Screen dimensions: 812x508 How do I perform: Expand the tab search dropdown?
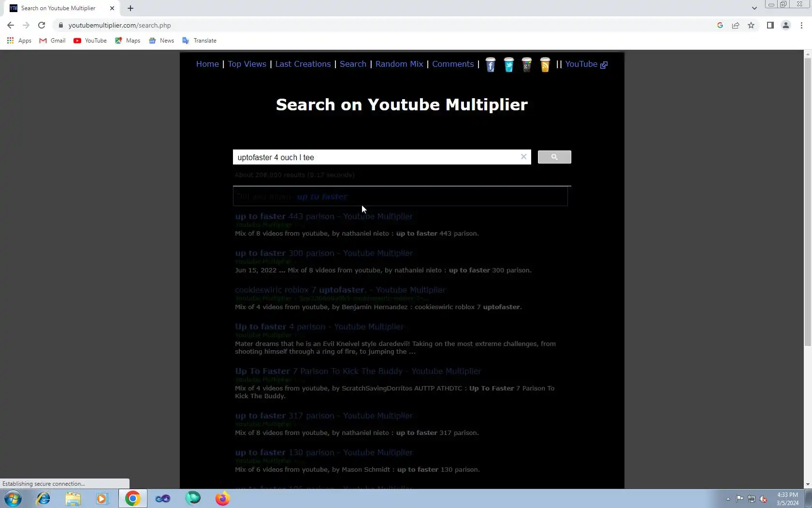(x=754, y=8)
